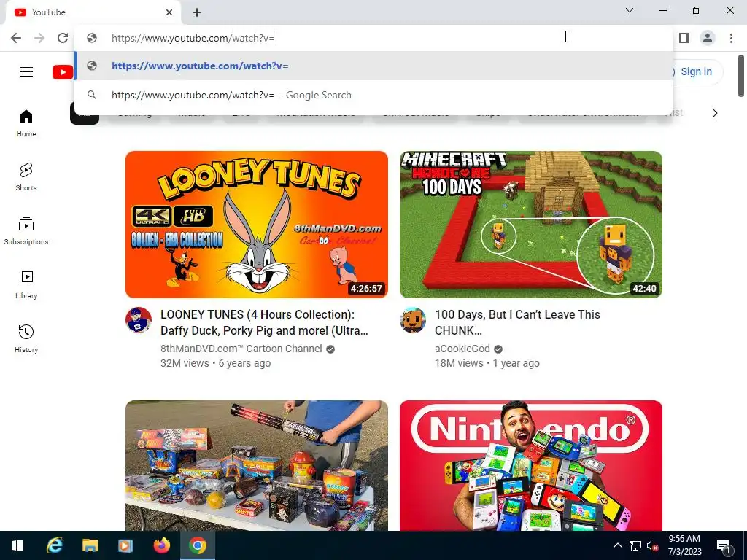This screenshot has width=747, height=560.
Task: Open a new tab with plus button
Action: click(x=197, y=12)
